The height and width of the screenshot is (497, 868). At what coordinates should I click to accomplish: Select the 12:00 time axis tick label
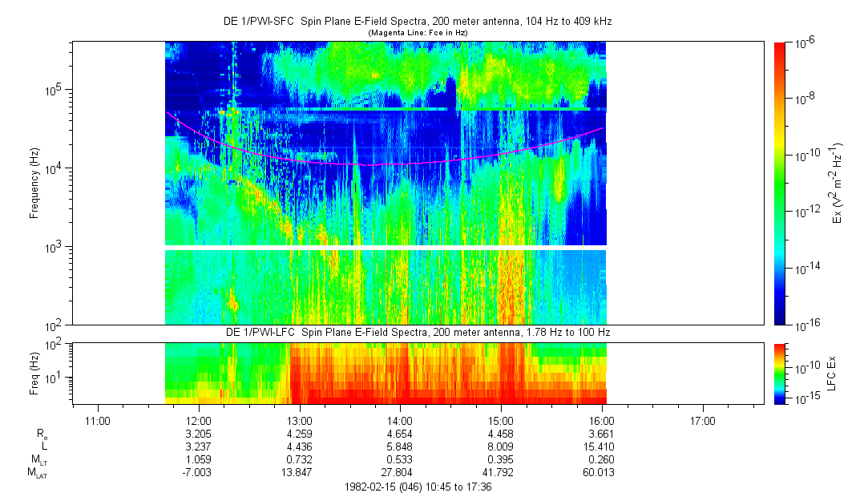point(198,419)
